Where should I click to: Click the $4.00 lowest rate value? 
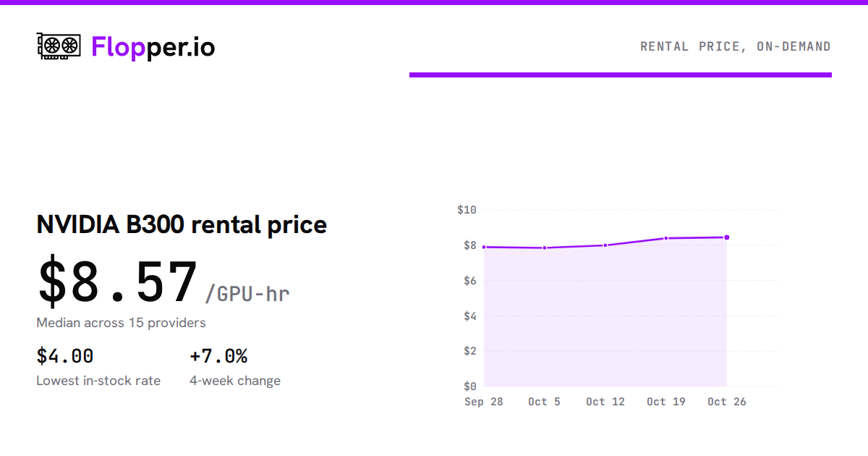pyautogui.click(x=65, y=356)
